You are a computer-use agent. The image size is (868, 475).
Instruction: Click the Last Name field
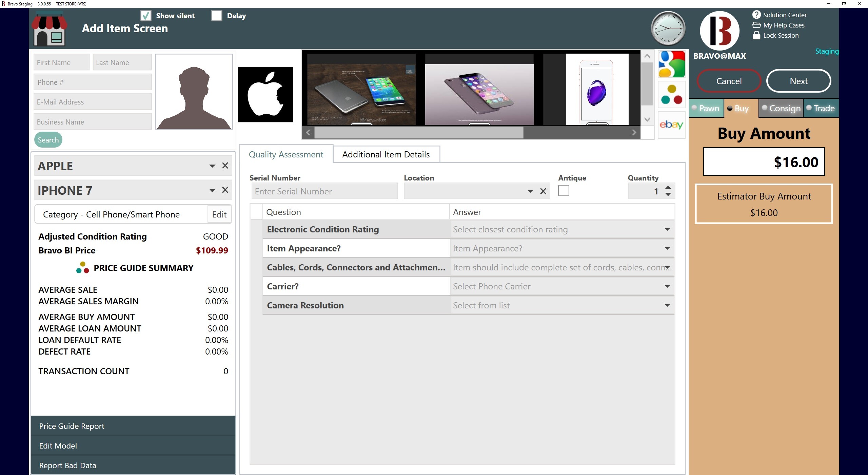pyautogui.click(x=122, y=62)
